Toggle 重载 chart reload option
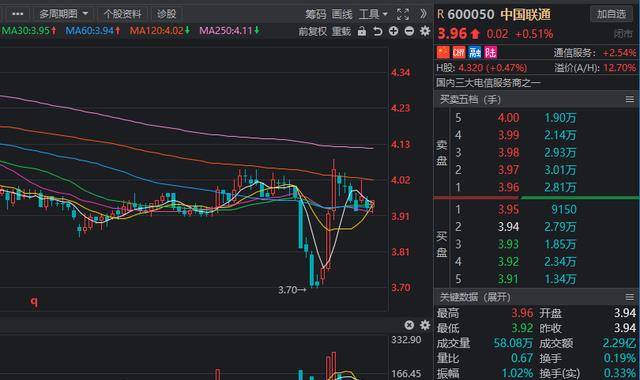The height and width of the screenshot is (380, 640). point(341,31)
